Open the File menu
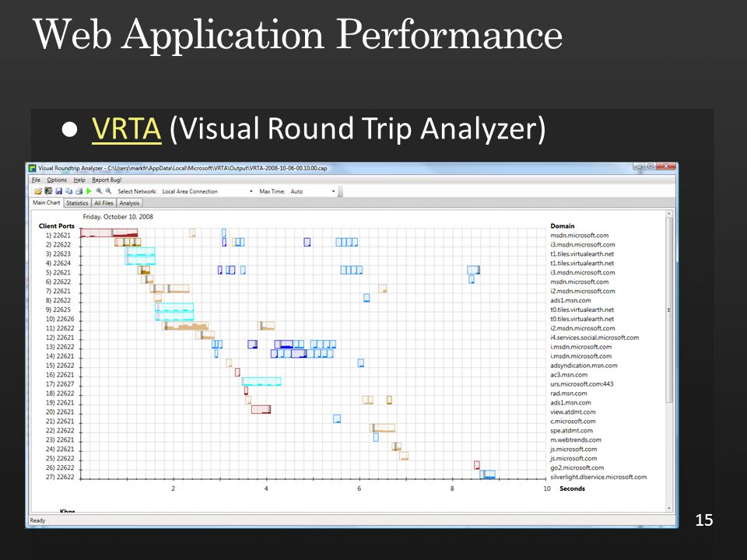This screenshot has height=560, width=747. point(36,180)
